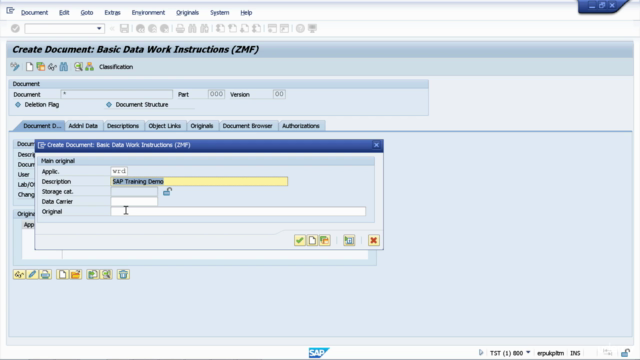640x360 pixels.
Task: Click the Storage cat. field
Action: tap(134, 191)
